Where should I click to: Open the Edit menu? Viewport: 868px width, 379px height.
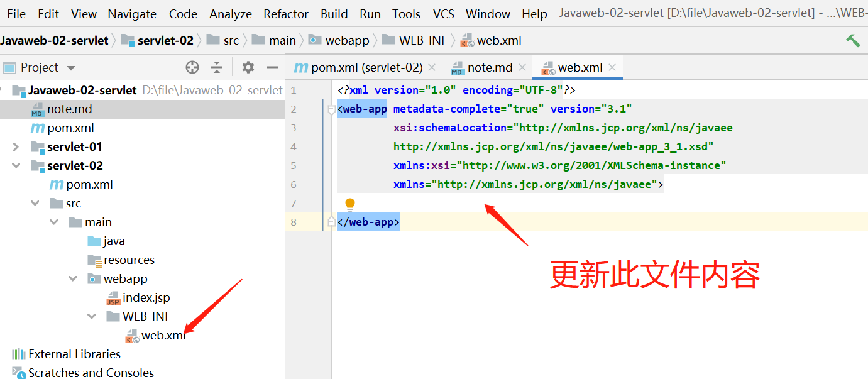point(48,14)
